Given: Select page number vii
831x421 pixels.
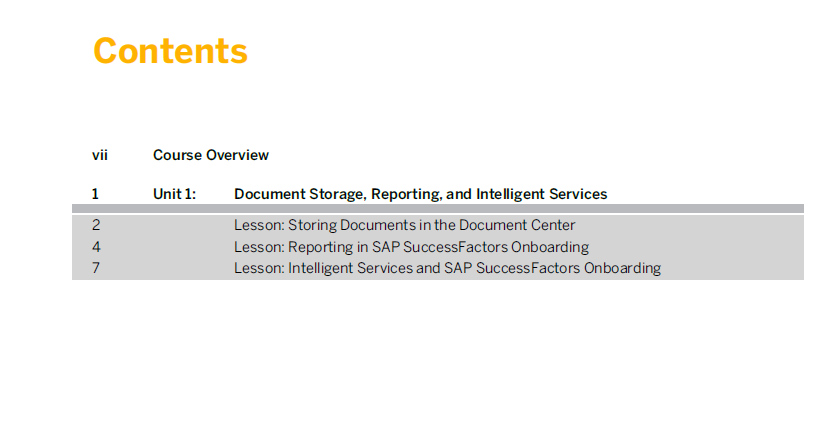Looking at the screenshot, I should pos(100,155).
